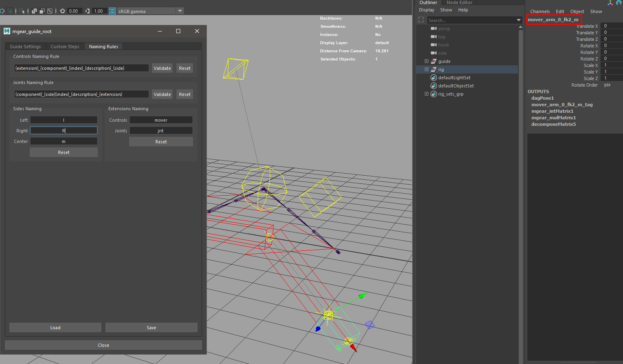Click the channel box manipulator icon at top right
623x364 pixels.
point(610,2)
